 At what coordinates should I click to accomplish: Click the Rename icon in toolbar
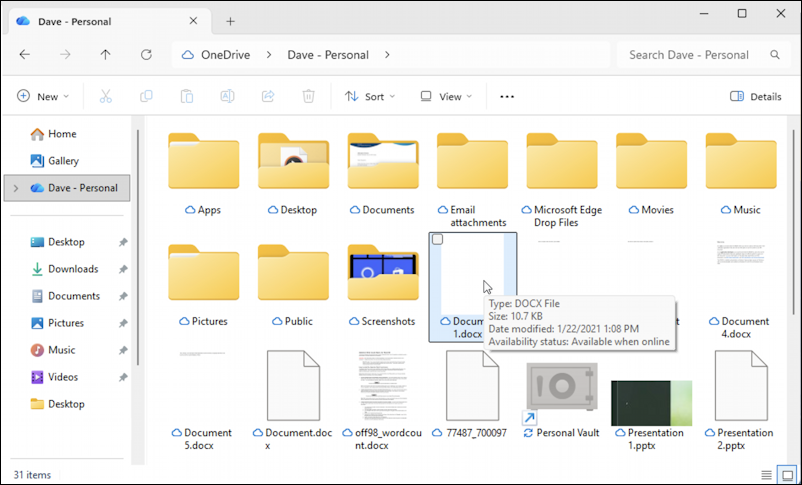227,96
